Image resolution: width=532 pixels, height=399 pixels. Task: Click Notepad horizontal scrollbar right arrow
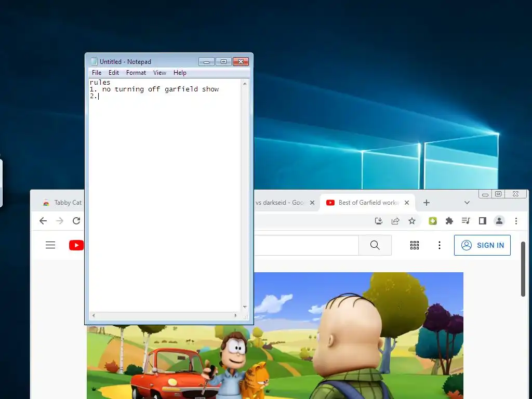tap(235, 315)
